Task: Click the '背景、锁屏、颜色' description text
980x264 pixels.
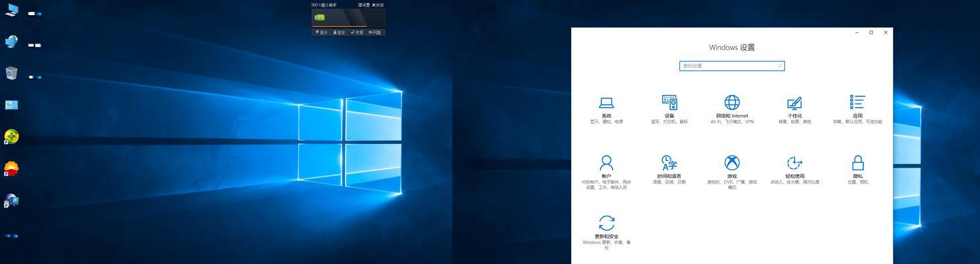Action: click(795, 122)
